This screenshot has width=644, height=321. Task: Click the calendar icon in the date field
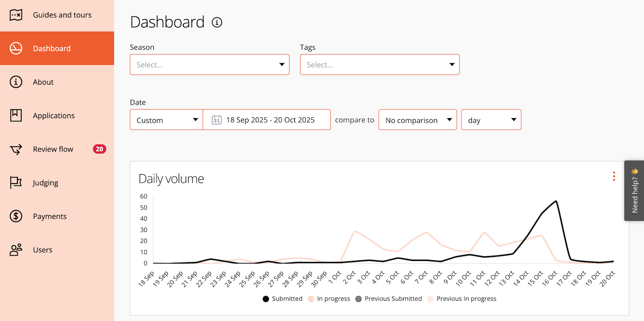pos(216,120)
